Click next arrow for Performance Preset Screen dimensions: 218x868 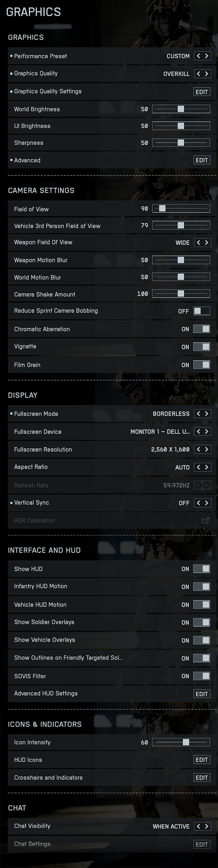coord(207,56)
